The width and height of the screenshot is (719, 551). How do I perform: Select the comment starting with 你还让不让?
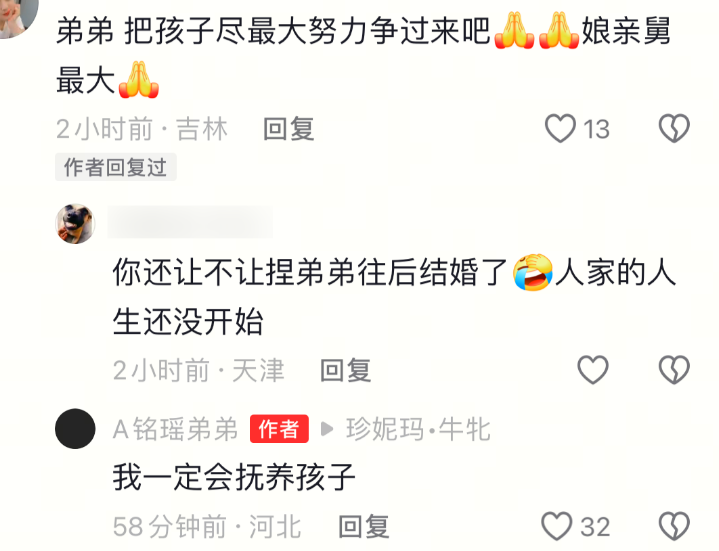[x=394, y=297]
